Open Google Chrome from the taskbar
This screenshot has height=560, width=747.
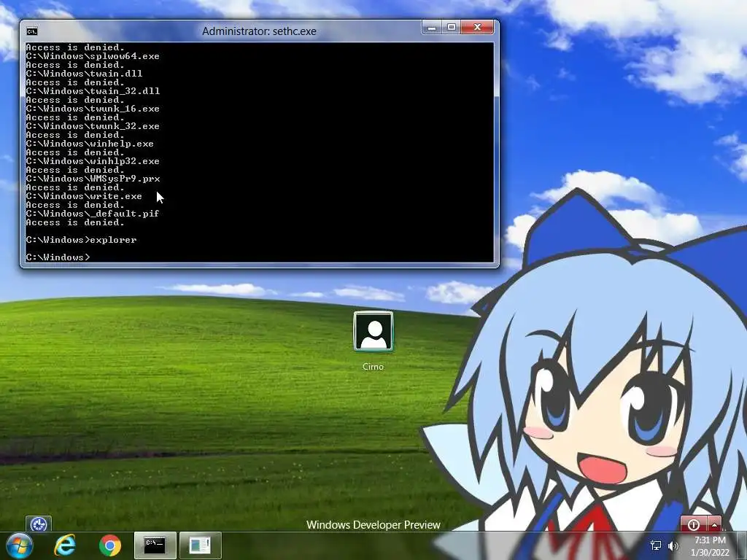pos(110,545)
